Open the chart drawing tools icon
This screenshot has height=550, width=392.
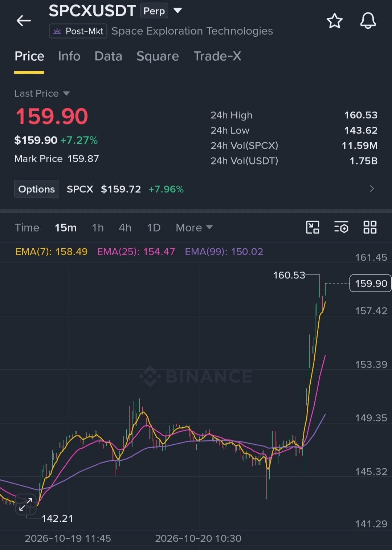pyautogui.click(x=313, y=228)
